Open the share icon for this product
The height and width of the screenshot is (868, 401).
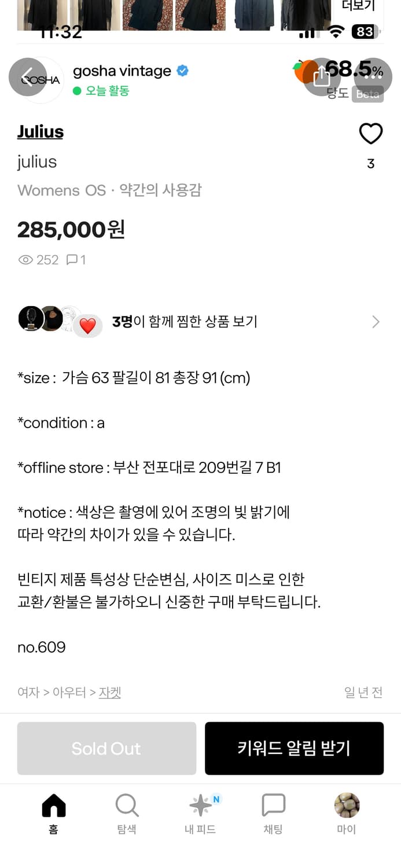coord(322,76)
